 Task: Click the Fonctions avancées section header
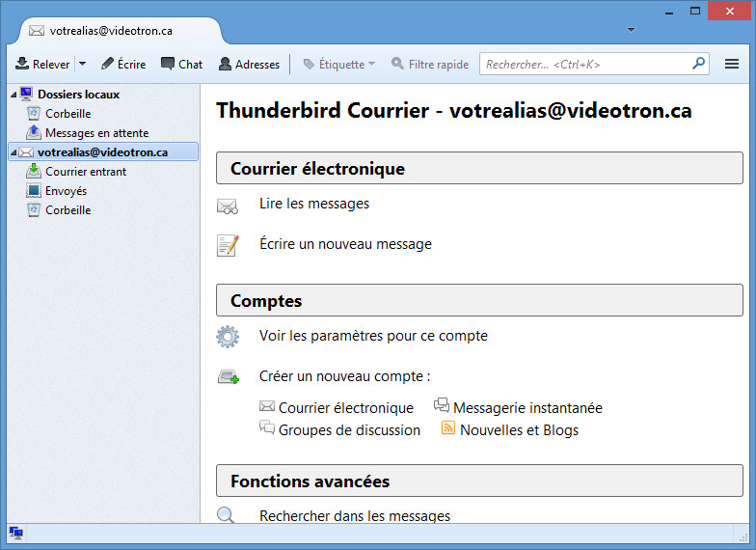(480, 481)
